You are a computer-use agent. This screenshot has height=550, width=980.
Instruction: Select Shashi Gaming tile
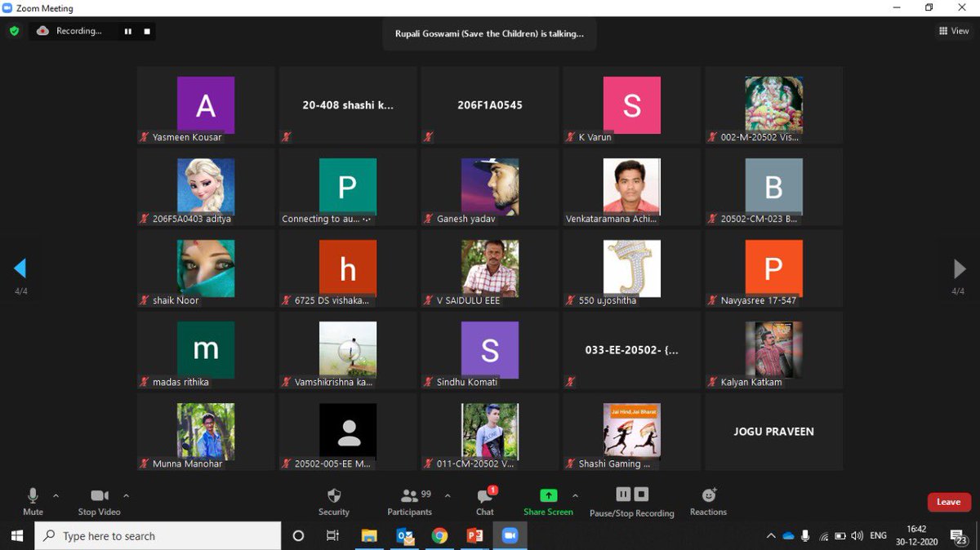632,432
